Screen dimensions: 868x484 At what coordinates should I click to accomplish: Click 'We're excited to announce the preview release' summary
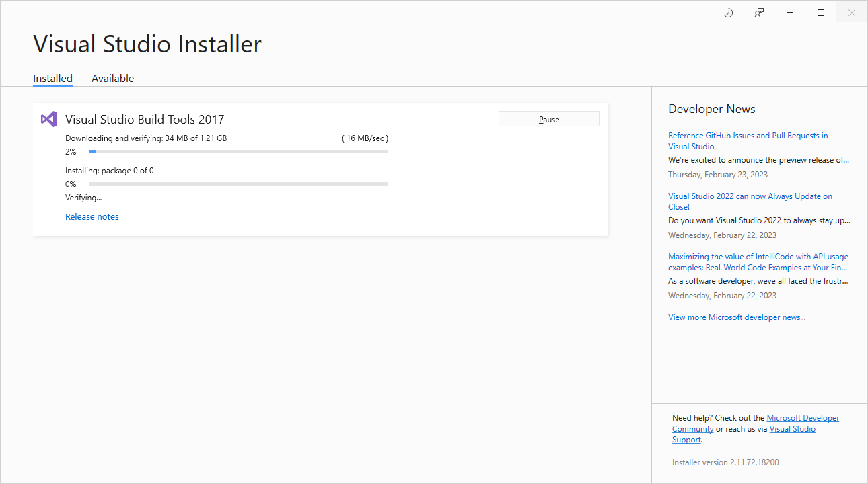coord(758,160)
